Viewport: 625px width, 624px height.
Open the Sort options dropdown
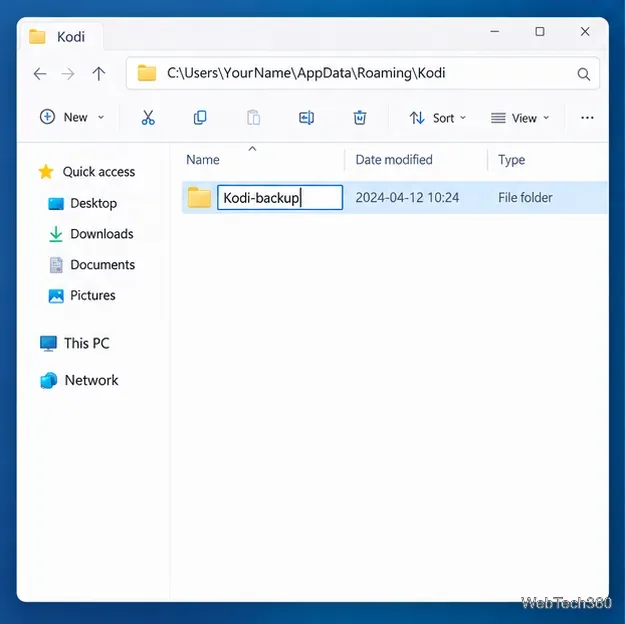tap(438, 118)
